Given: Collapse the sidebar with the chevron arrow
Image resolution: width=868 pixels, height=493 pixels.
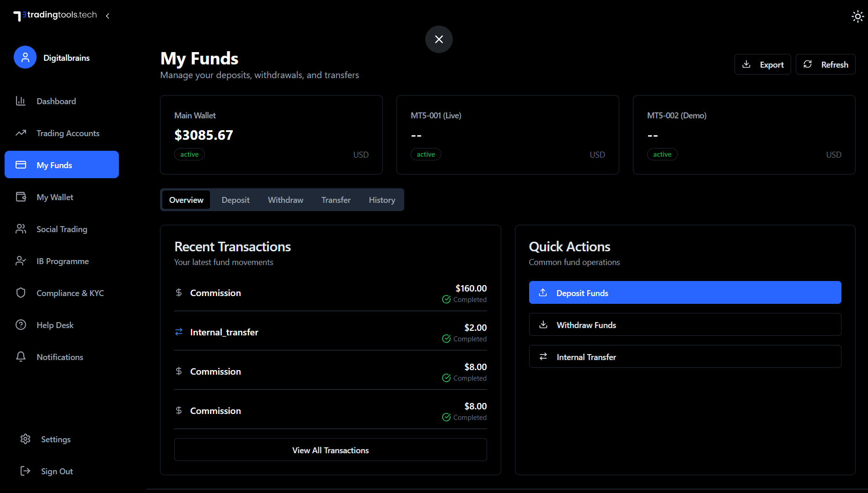Looking at the screenshot, I should [107, 16].
